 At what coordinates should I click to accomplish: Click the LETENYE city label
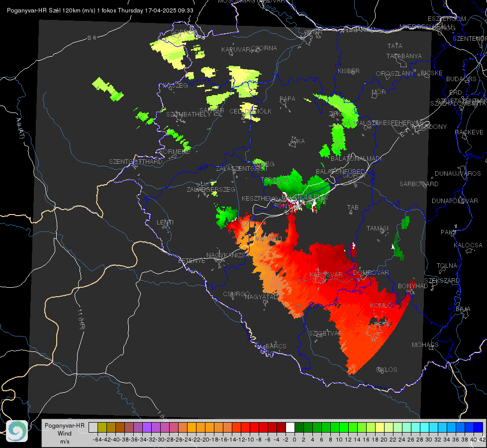coord(192,261)
